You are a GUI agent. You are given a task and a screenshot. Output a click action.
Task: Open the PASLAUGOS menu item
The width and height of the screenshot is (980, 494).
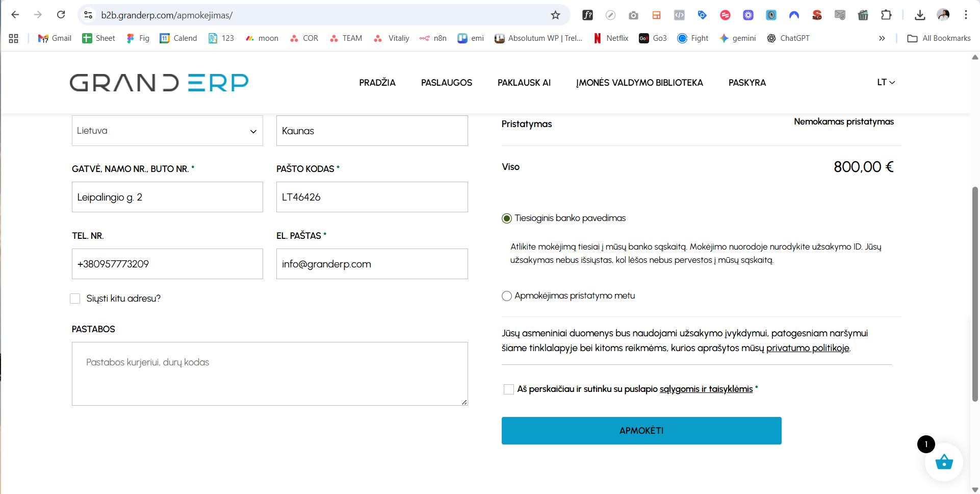[446, 83]
